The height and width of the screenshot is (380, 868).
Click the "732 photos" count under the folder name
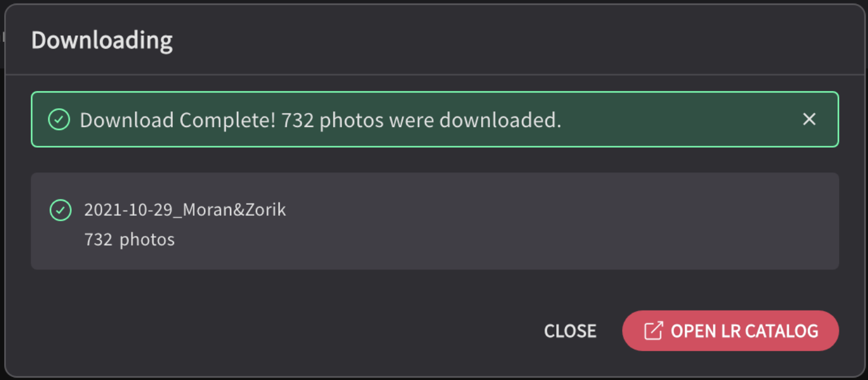[x=129, y=239]
